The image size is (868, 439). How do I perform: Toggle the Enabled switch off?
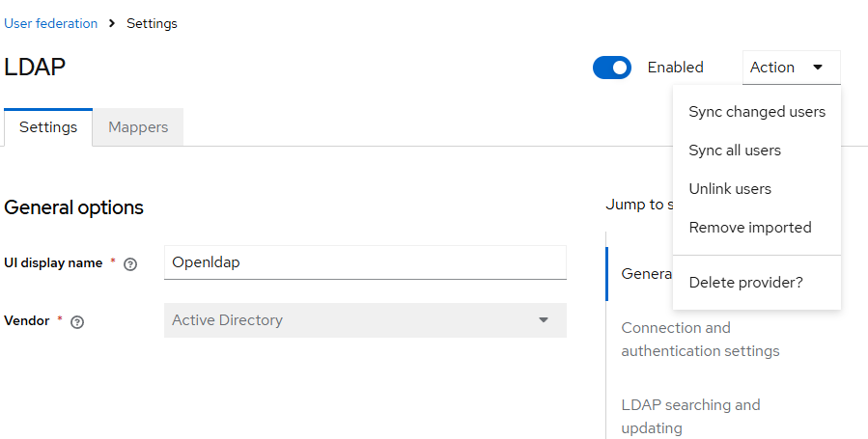(x=612, y=68)
